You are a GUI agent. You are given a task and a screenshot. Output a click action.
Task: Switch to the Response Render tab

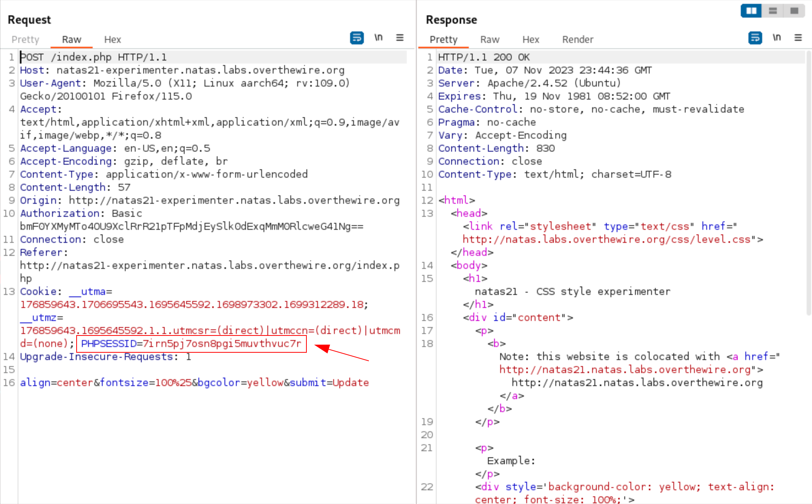(x=578, y=39)
